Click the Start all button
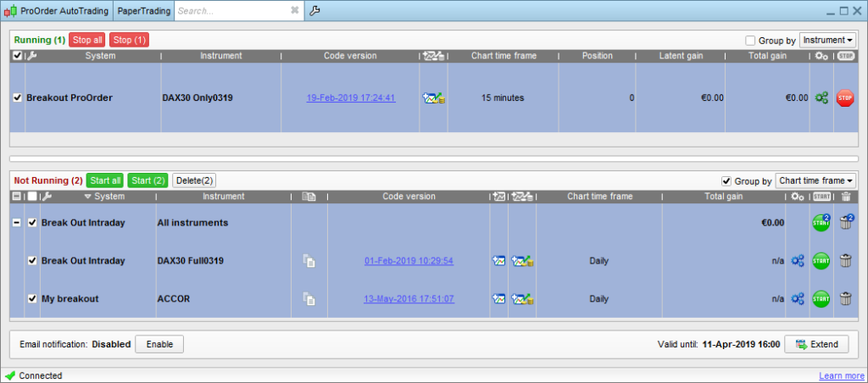868x383 pixels. [105, 180]
